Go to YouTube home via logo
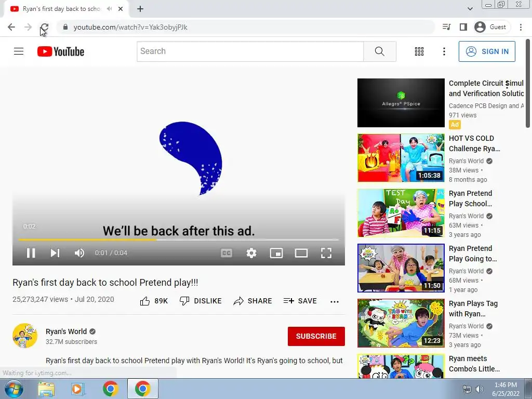This screenshot has height=399, width=532. (61, 51)
